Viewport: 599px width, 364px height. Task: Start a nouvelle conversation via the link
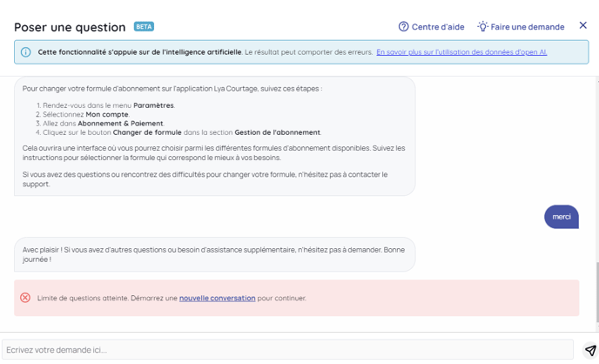217,298
